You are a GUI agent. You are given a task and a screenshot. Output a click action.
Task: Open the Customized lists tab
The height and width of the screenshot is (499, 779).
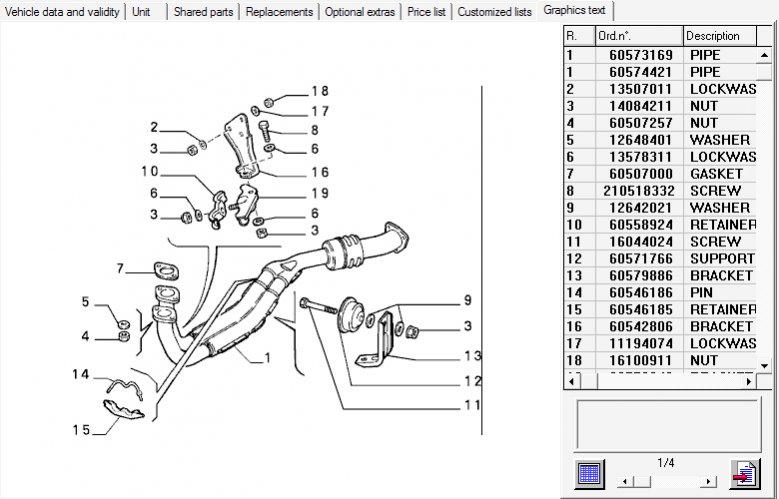coord(494,11)
